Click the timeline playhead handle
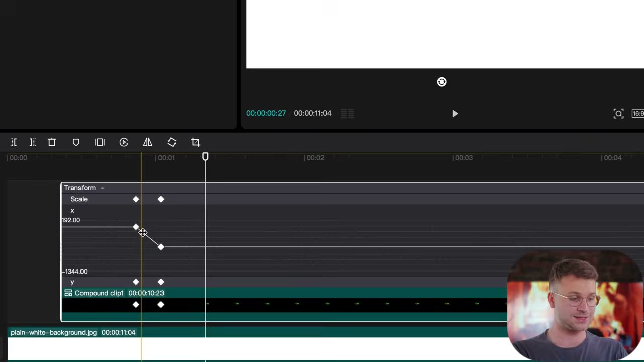This screenshot has height=362, width=644. click(205, 157)
